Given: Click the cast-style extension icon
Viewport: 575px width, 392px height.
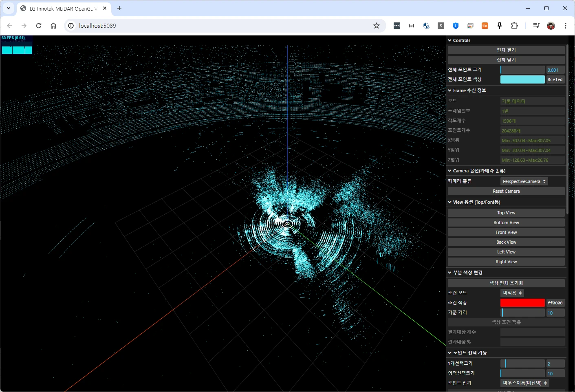Looking at the screenshot, I should (x=470, y=26).
